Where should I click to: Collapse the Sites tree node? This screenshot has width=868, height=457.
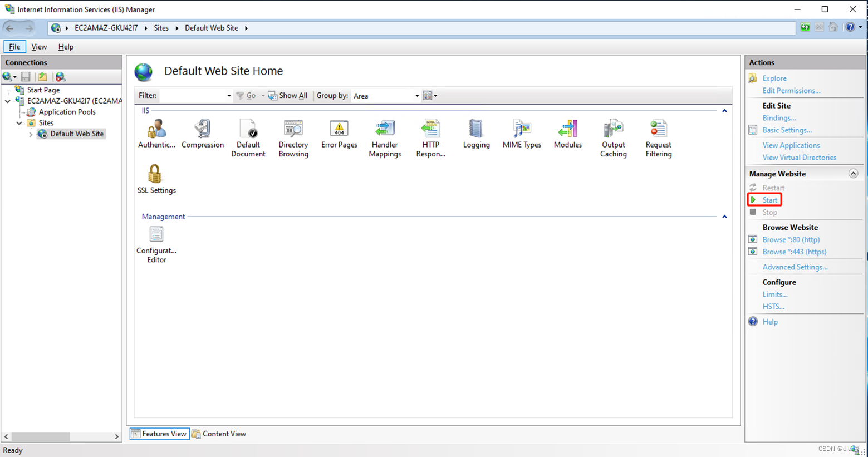tap(19, 123)
